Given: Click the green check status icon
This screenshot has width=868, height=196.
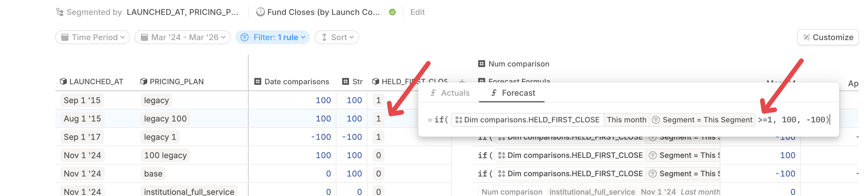Looking at the screenshot, I should pyautogui.click(x=392, y=12).
